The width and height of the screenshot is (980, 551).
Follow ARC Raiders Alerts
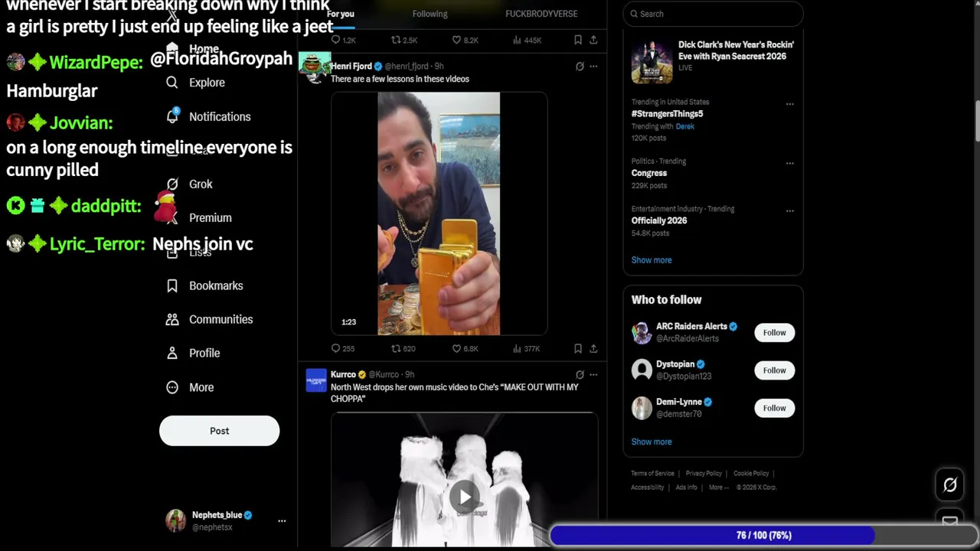[x=774, y=332]
